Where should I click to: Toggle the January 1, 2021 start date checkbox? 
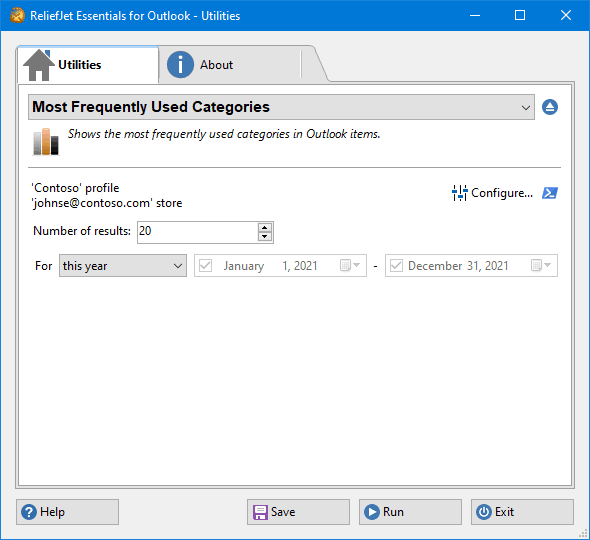pyautogui.click(x=205, y=266)
